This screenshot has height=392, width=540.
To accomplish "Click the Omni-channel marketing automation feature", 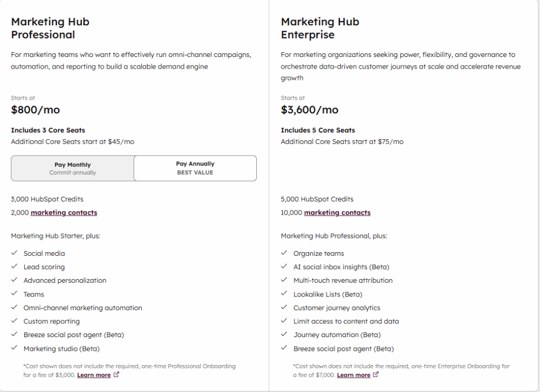I will [x=83, y=308].
